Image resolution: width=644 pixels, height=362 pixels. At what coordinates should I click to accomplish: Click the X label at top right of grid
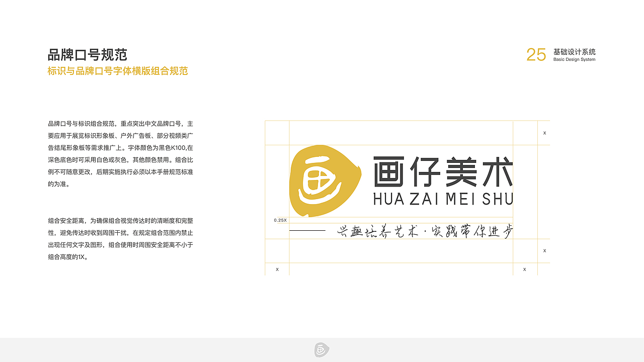pyautogui.click(x=545, y=133)
